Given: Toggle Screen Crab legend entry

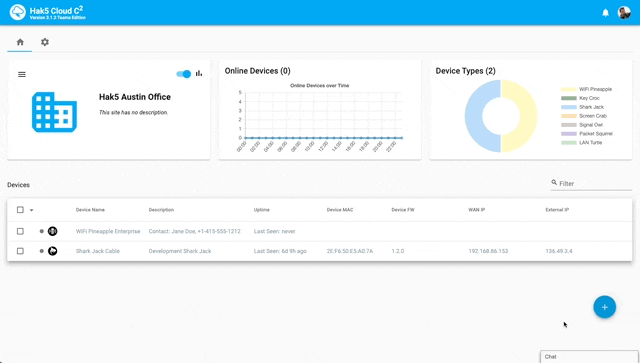Looking at the screenshot, I should pyautogui.click(x=584, y=116).
